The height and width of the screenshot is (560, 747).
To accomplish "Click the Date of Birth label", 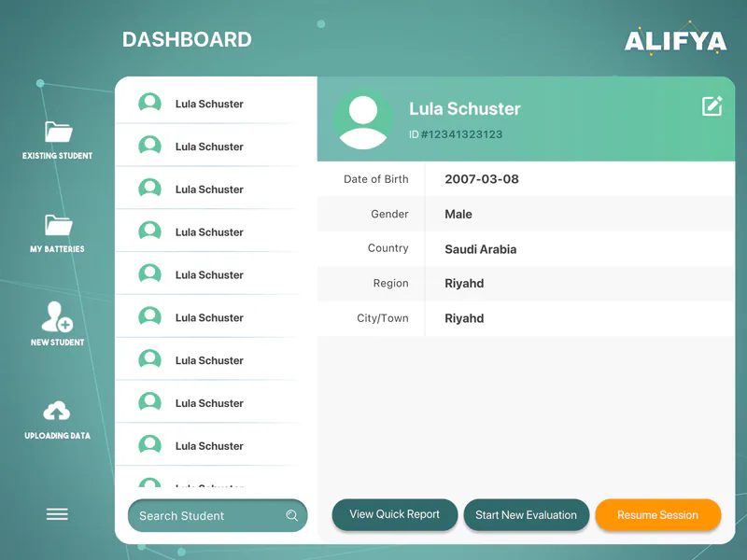I will pyautogui.click(x=376, y=179).
